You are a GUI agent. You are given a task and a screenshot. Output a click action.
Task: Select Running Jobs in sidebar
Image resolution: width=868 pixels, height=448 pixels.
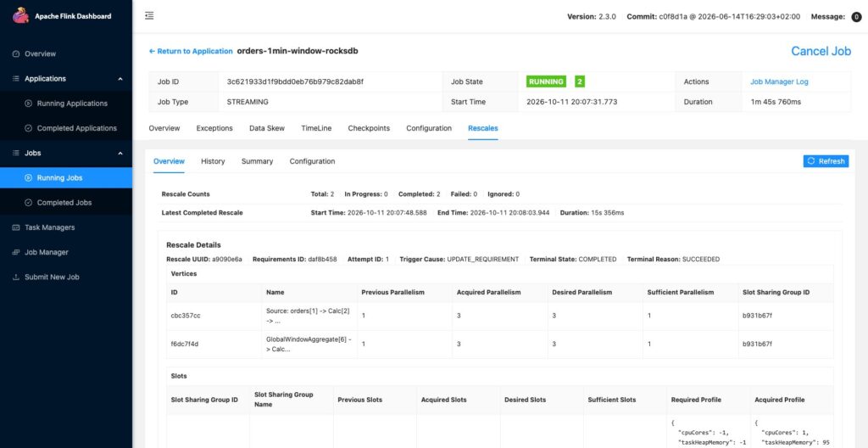pos(66,178)
